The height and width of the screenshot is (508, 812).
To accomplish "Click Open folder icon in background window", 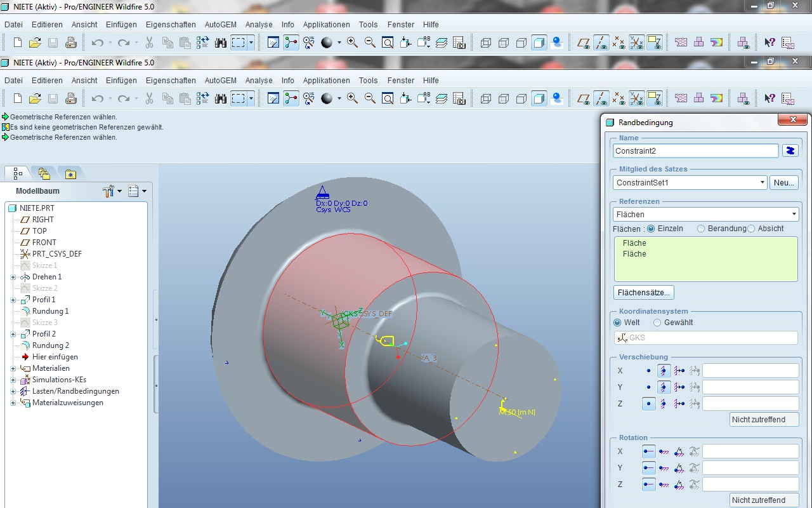I will click(x=36, y=43).
